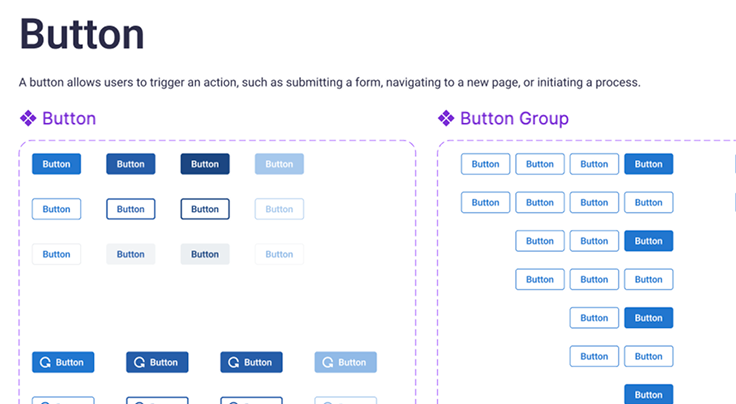Click the large Button page title
This screenshot has width=736, height=404.
[x=82, y=34]
